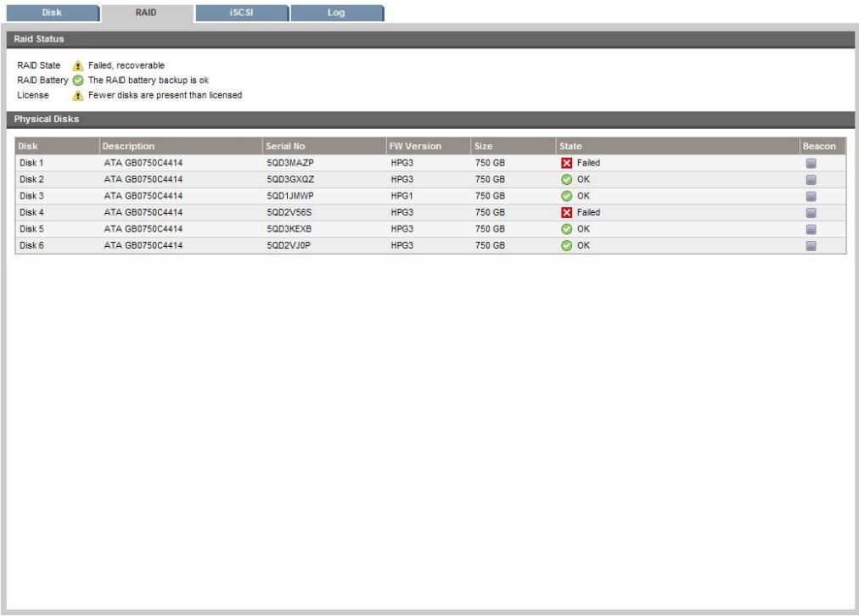Select the Disk 4 row label
859x616 pixels.
point(31,212)
